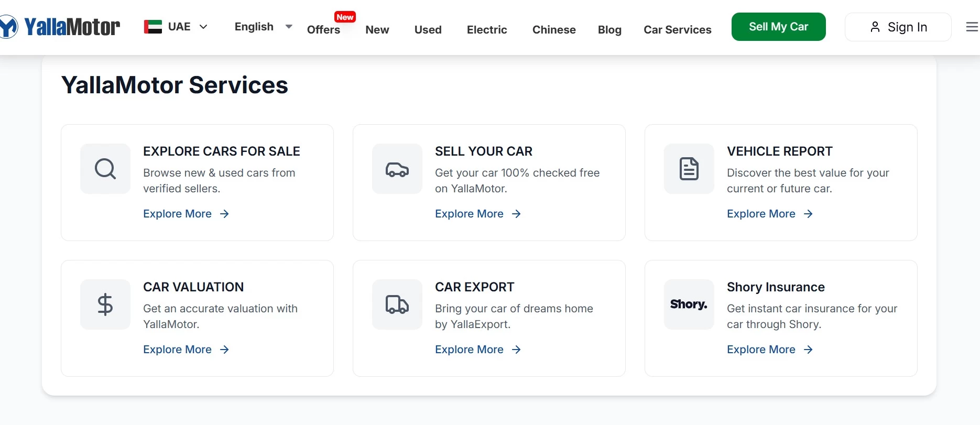Image resolution: width=980 pixels, height=425 pixels.
Task: Expand the UAE country dropdown
Action: (203, 27)
